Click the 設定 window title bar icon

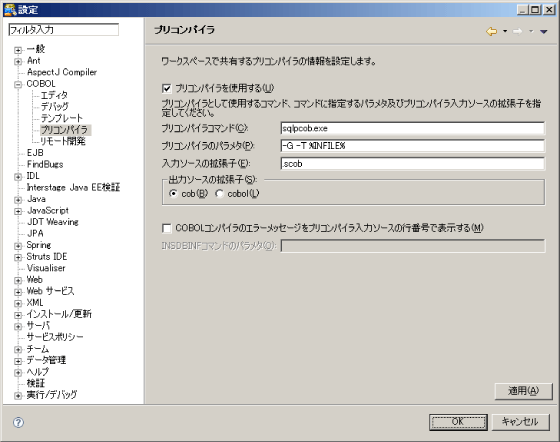click(x=10, y=10)
